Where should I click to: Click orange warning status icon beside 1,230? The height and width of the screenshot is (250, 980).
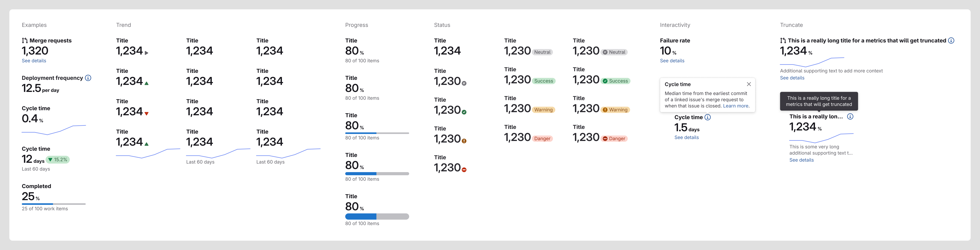point(464,141)
